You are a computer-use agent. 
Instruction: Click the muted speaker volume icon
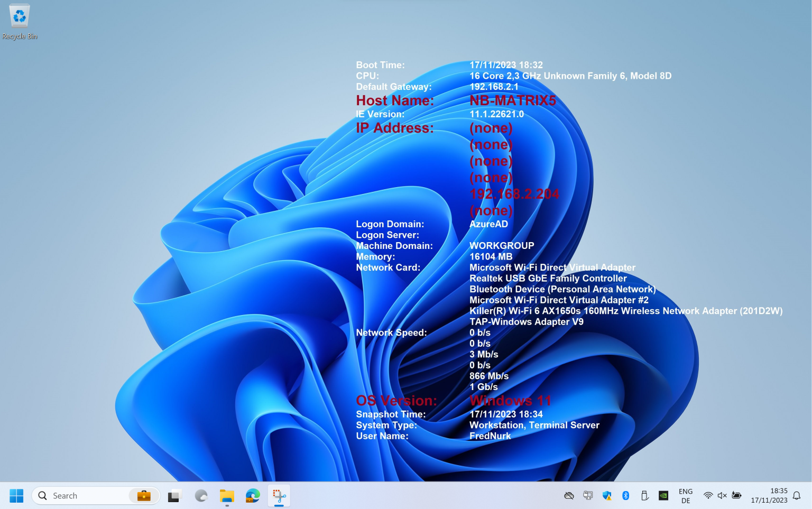[722, 496]
